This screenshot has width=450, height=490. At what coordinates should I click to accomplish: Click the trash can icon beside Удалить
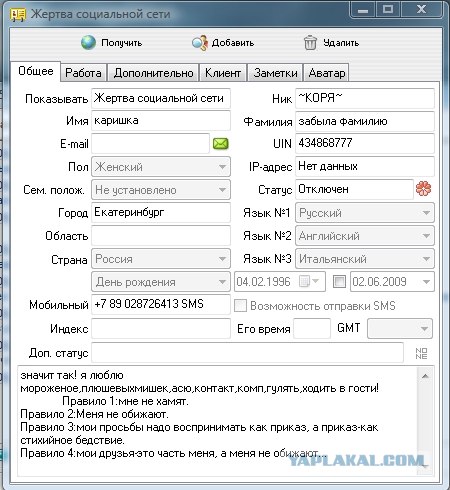tap(310, 43)
